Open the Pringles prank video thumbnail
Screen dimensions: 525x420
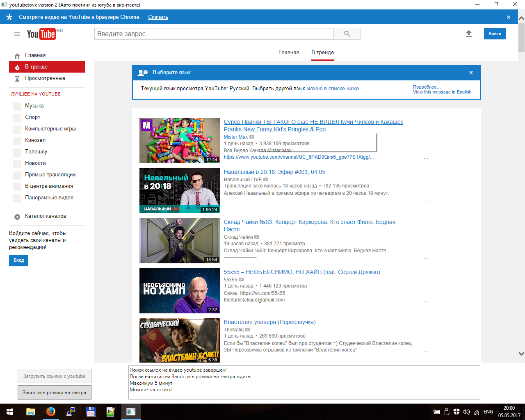180,141
